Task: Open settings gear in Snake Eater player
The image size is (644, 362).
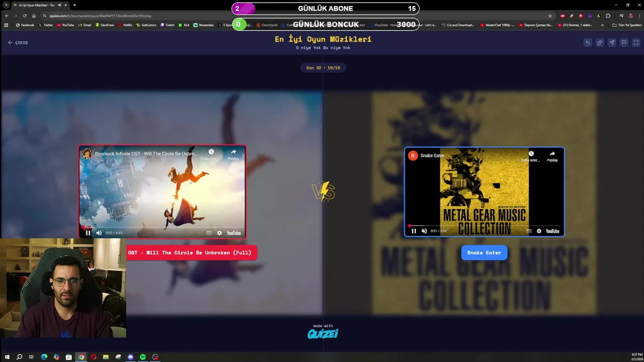Action: click(x=539, y=231)
